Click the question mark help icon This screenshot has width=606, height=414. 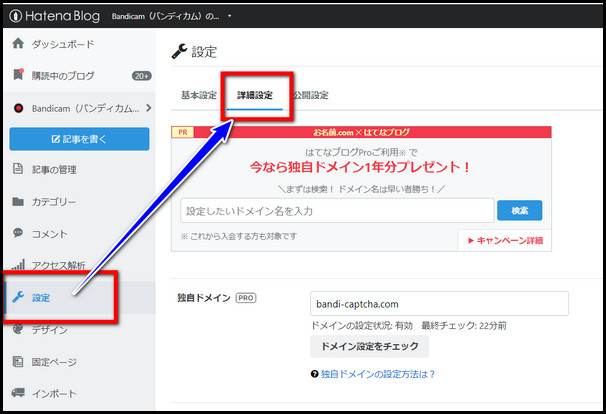point(315,374)
